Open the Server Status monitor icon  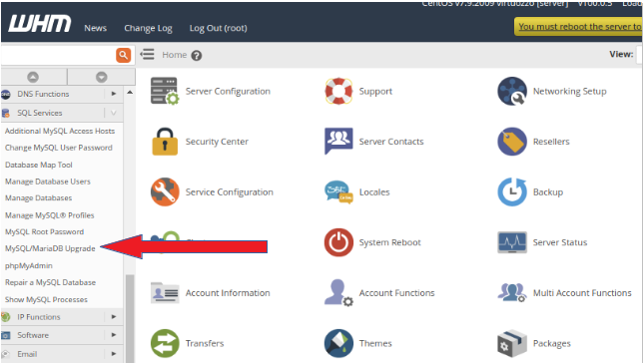point(512,242)
